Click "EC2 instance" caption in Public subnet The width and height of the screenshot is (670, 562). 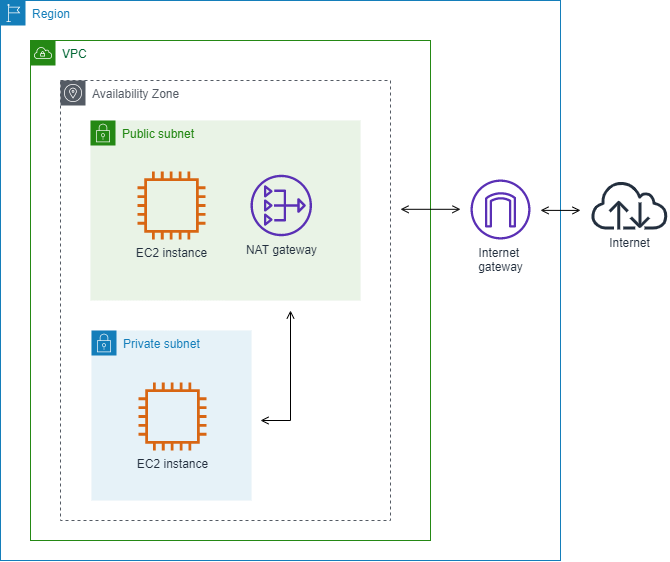point(171,253)
